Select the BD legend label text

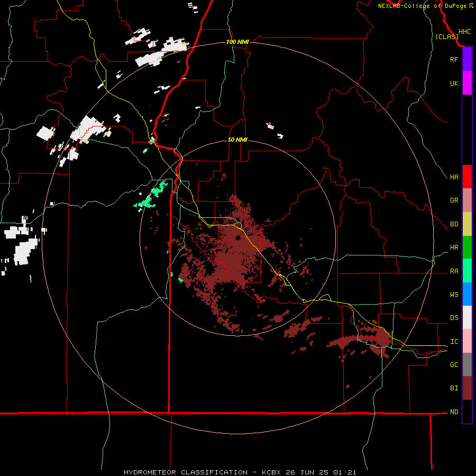tap(454, 224)
